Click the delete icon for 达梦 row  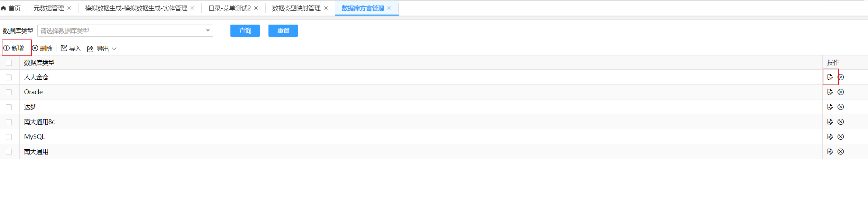click(841, 107)
